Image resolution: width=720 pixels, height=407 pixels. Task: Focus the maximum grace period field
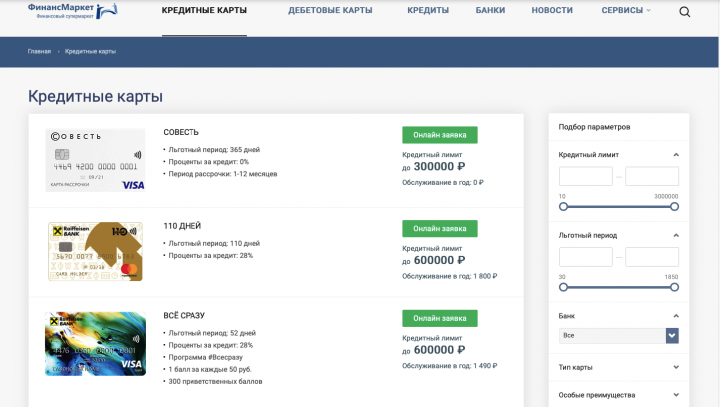(x=652, y=257)
